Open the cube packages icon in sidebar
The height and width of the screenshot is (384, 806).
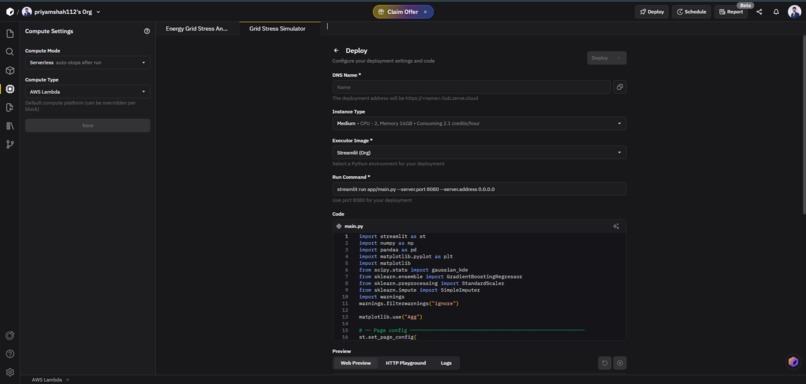[10, 70]
